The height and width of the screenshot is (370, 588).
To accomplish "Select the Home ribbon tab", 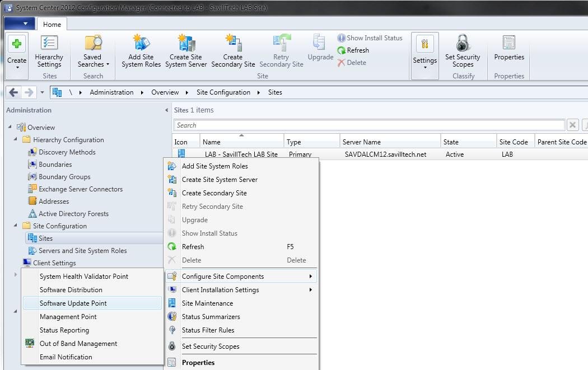I will click(x=52, y=25).
